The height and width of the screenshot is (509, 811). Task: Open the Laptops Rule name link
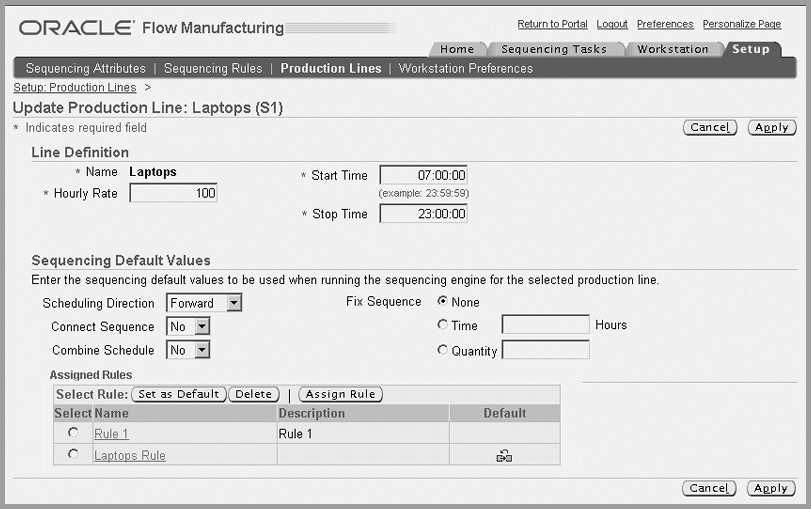[130, 455]
